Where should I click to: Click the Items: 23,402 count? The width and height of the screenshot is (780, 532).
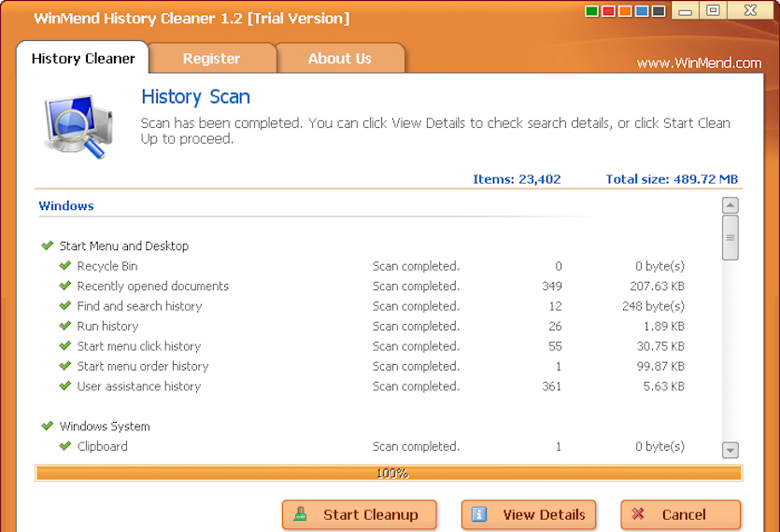(x=517, y=179)
